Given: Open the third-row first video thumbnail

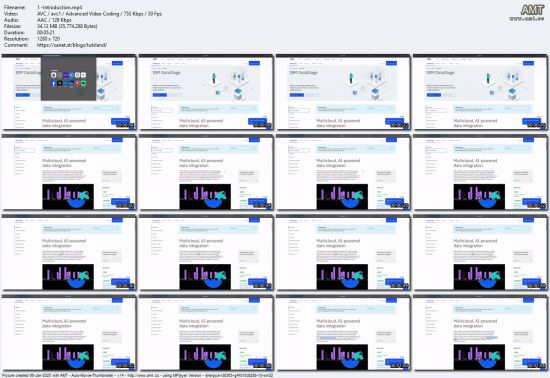Looking at the screenshot, I should [x=69, y=252].
